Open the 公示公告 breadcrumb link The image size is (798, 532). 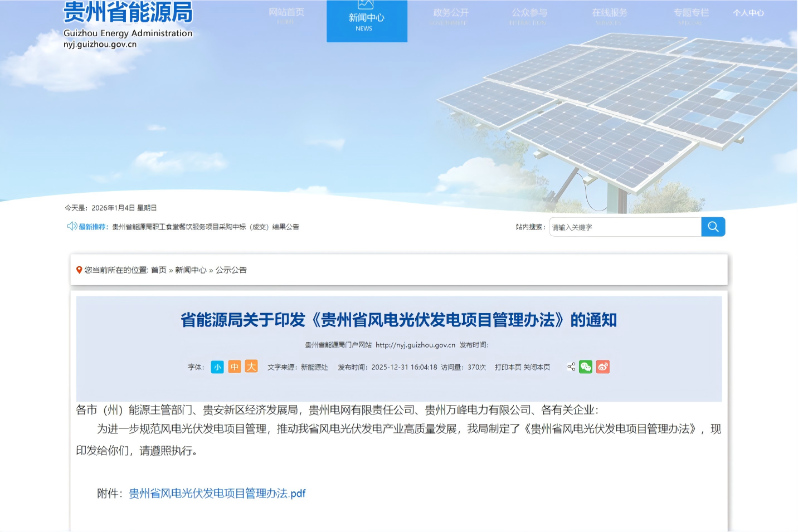tap(231, 270)
